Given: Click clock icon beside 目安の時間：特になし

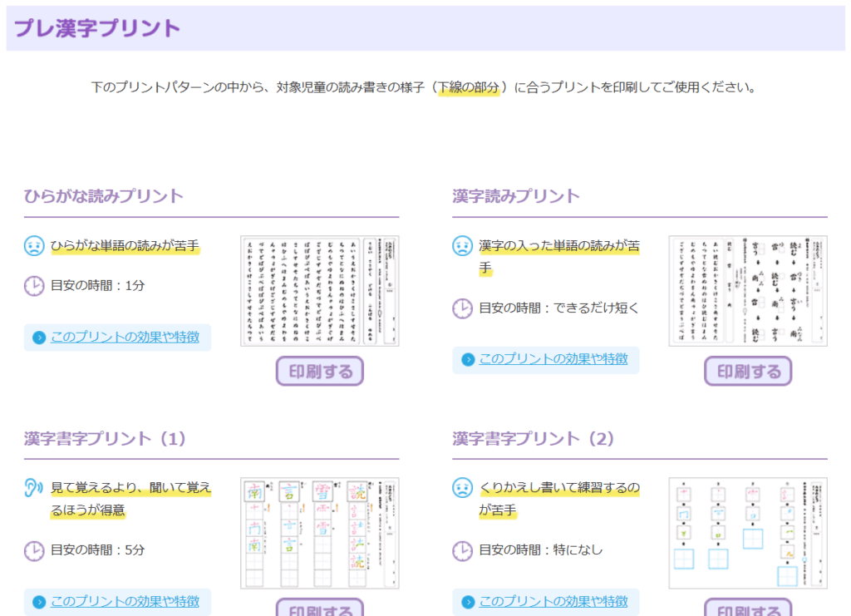Looking at the screenshot, I should pos(462,550).
